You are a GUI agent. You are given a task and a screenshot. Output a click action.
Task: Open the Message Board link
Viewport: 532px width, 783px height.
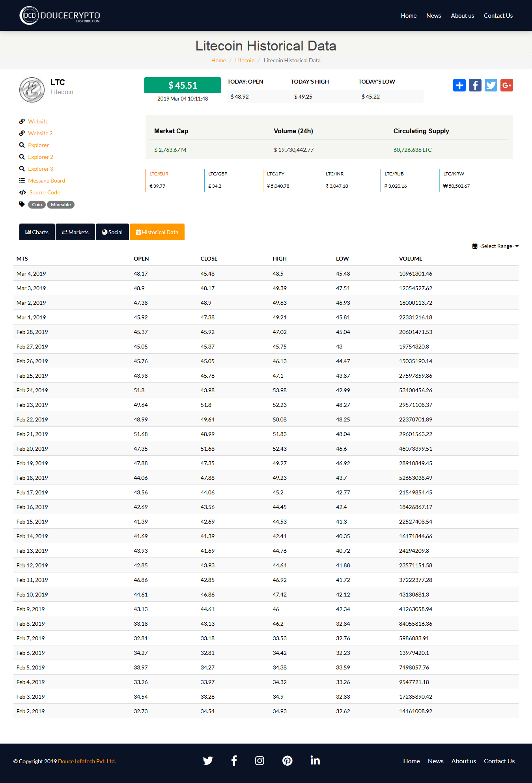(x=47, y=181)
